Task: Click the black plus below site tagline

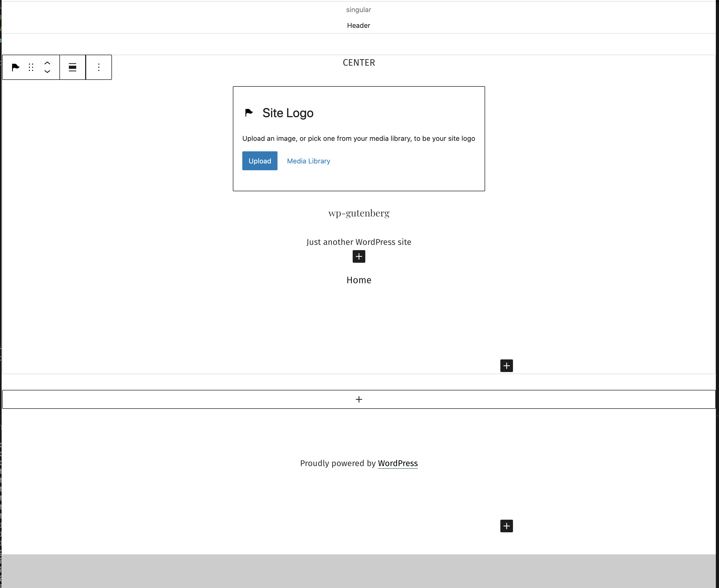Action: pyautogui.click(x=359, y=257)
